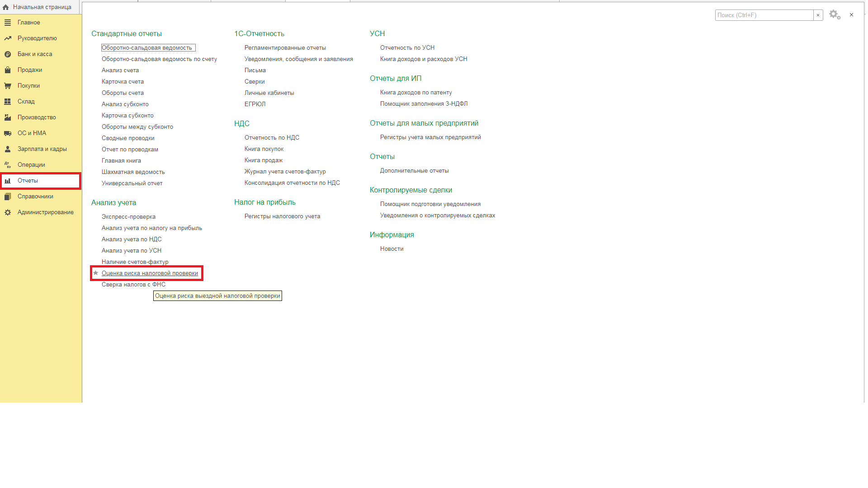Click the Зарплата и кадры sidebar icon
The image size is (868, 488).
coord(8,149)
